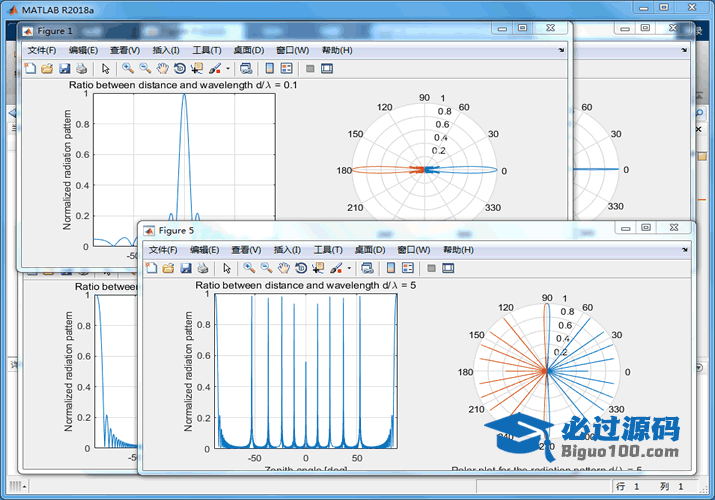Click Hide Plot Tools button in Figure 5
715x500 pixels.
[x=431, y=268]
